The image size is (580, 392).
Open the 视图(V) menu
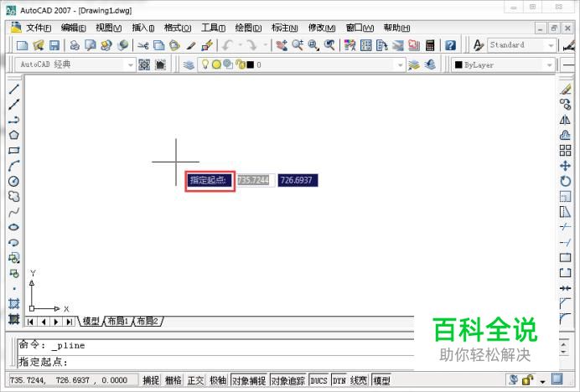[x=108, y=28]
